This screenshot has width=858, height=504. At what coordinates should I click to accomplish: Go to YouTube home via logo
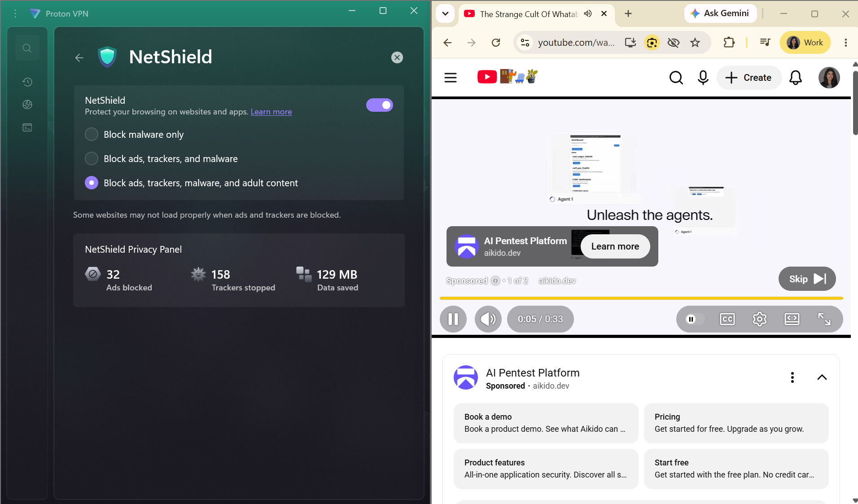508,77
